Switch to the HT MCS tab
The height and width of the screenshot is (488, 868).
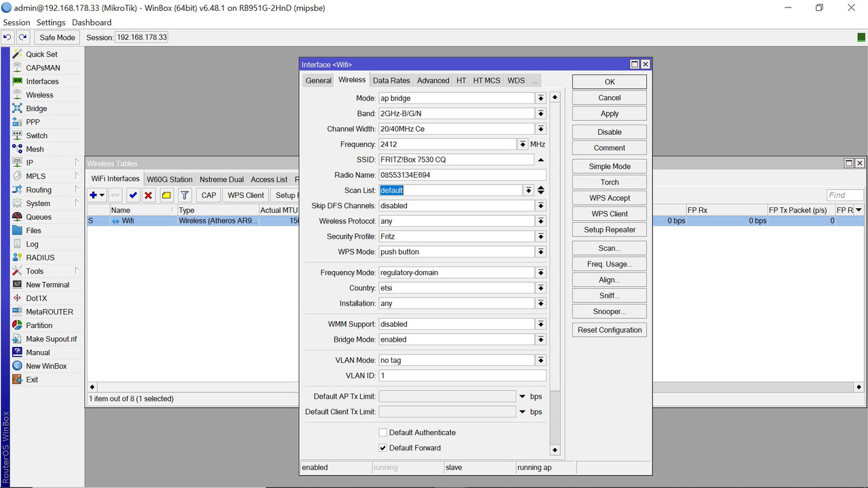[487, 81]
